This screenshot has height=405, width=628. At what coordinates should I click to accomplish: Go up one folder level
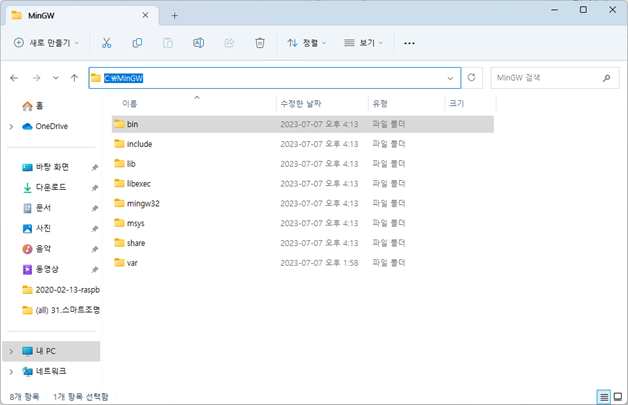74,78
